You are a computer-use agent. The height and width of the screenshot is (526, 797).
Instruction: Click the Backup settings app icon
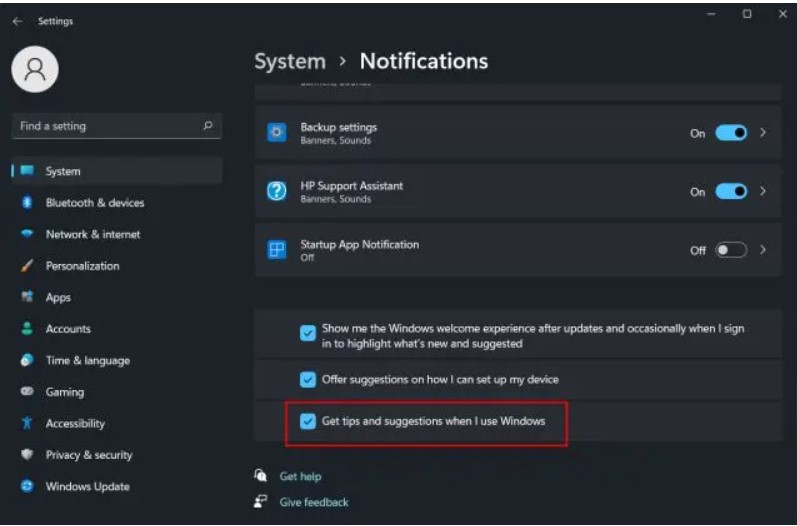point(278,133)
